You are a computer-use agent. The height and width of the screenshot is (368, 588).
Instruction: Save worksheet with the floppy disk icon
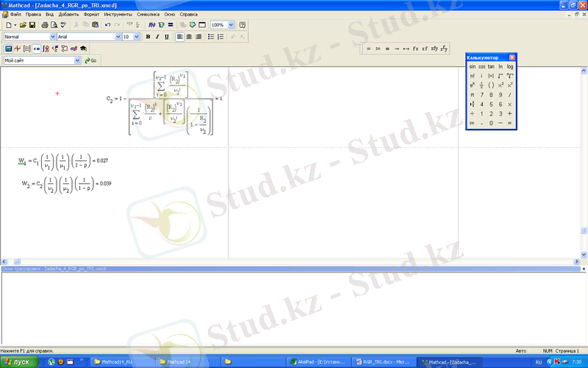pyautogui.click(x=32, y=25)
